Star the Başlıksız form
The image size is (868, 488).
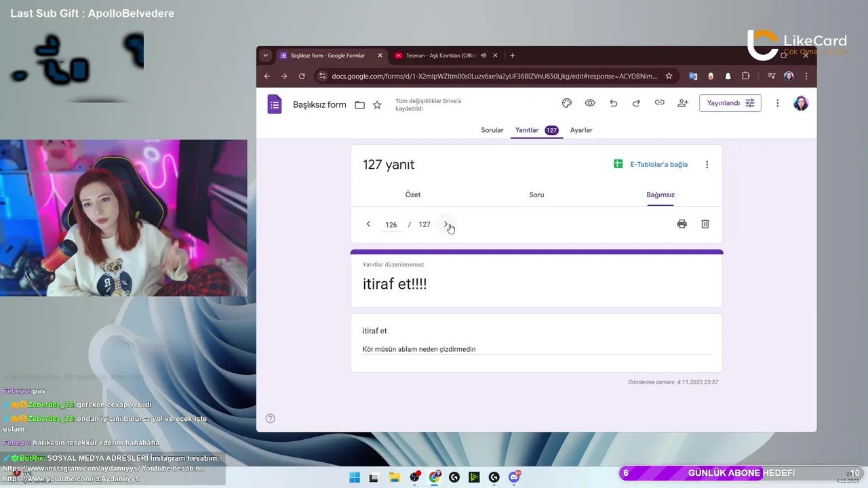(377, 104)
